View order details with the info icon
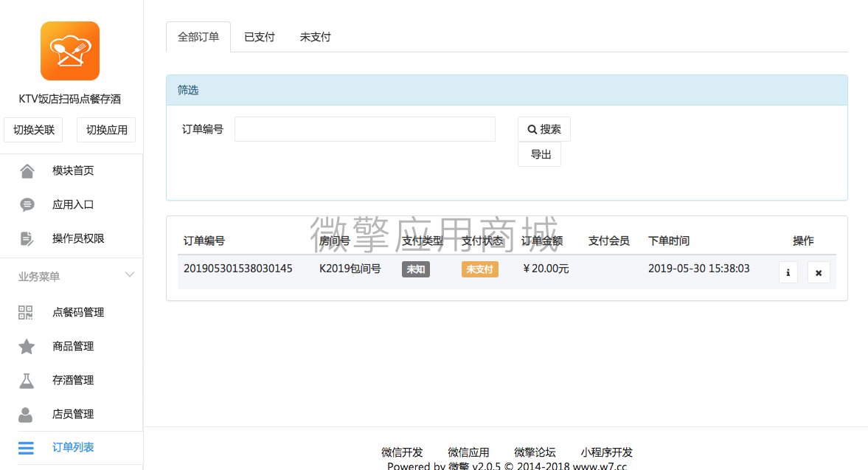868x470 pixels. point(788,272)
